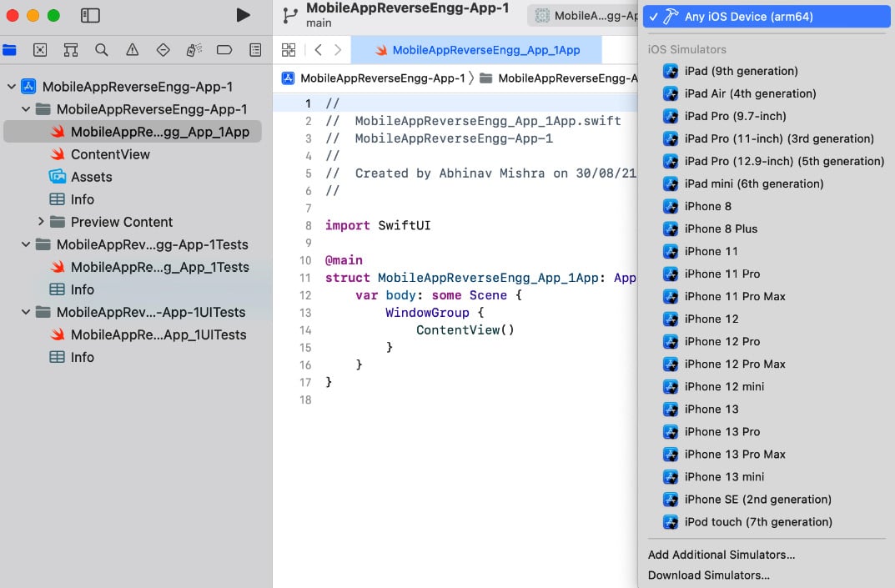This screenshot has width=895, height=588.
Task: Pick the iPod touch (7th generation) simulator
Action: coord(767,522)
